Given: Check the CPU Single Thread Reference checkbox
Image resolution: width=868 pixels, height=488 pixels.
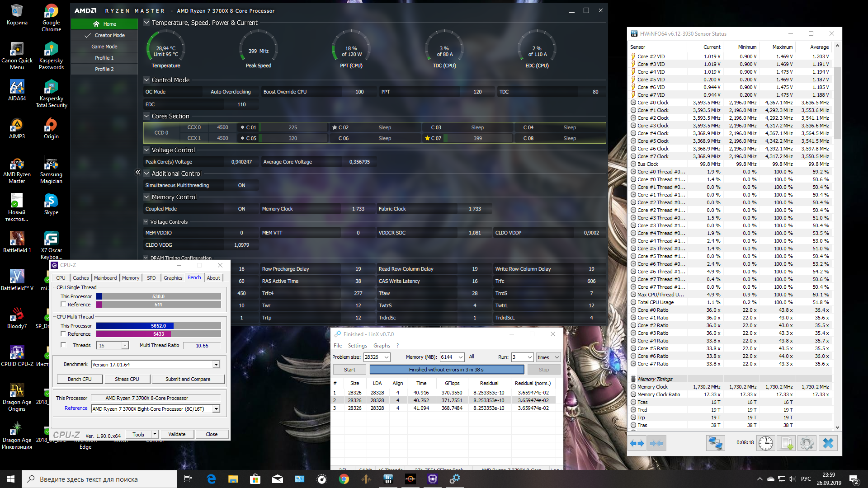Looking at the screenshot, I should coord(63,305).
